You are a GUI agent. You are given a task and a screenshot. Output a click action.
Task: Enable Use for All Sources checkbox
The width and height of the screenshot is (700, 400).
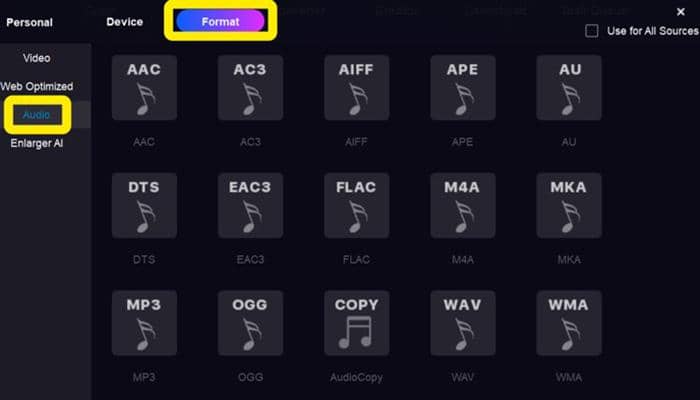(592, 31)
